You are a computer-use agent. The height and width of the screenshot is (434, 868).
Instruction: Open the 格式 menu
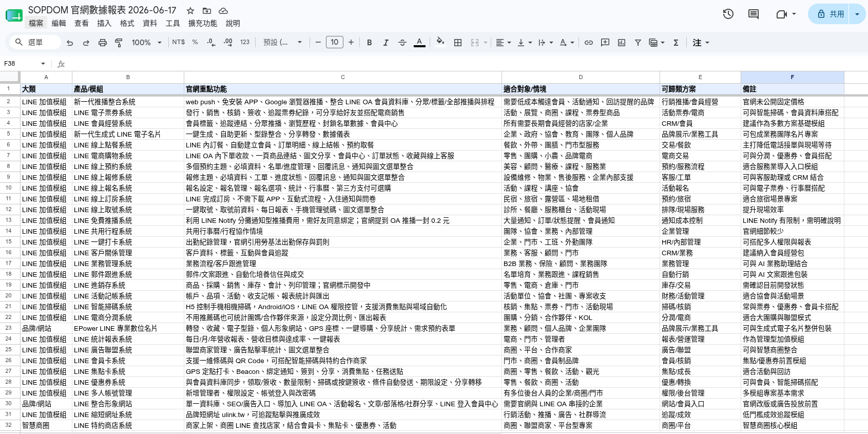click(x=127, y=23)
